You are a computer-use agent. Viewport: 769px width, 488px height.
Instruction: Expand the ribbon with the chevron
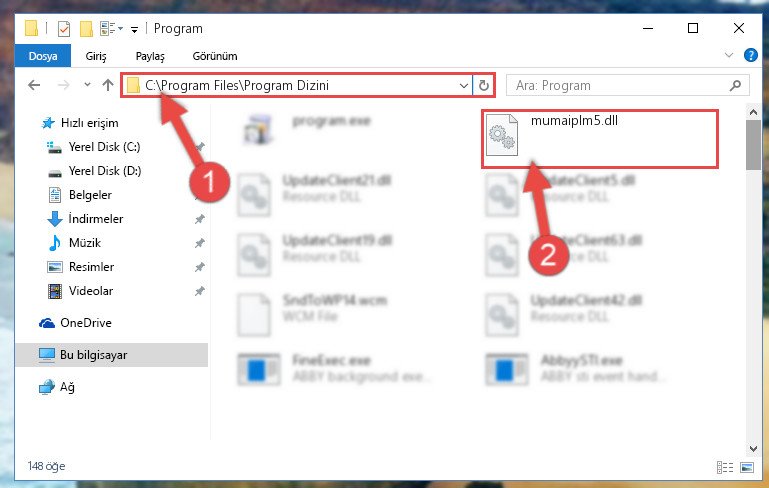click(x=729, y=55)
